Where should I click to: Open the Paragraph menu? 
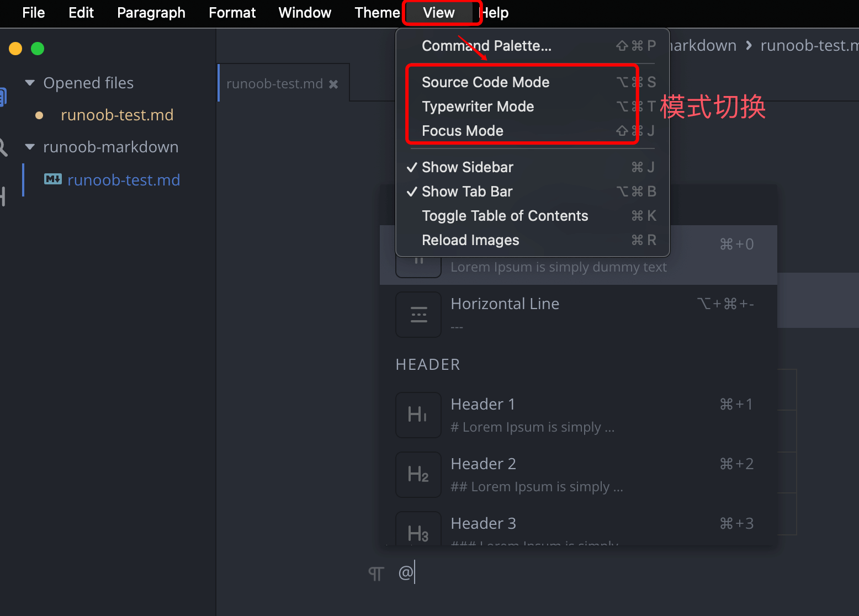pos(151,13)
